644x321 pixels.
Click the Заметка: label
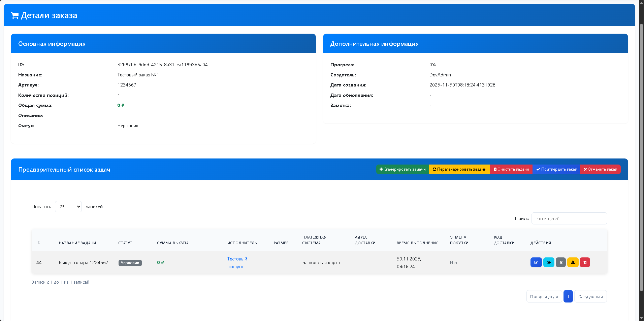341,105
